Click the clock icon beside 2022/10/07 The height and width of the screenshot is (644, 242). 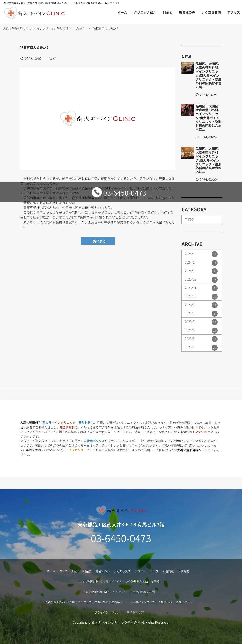22,59
